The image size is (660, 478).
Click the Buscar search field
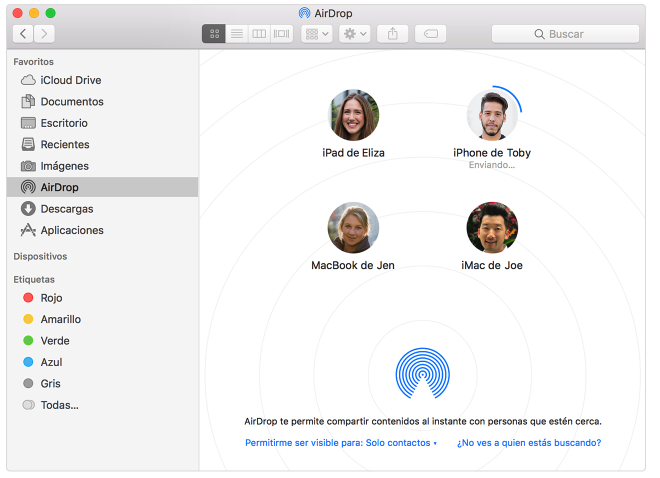[565, 34]
